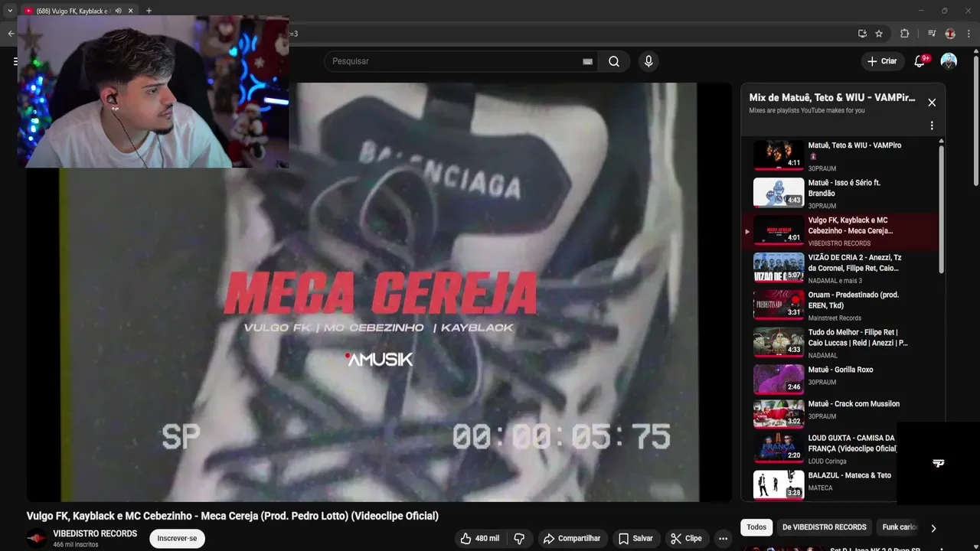This screenshot has height=551, width=980.
Task: Start voice search with the microphone icon
Action: coord(648,61)
